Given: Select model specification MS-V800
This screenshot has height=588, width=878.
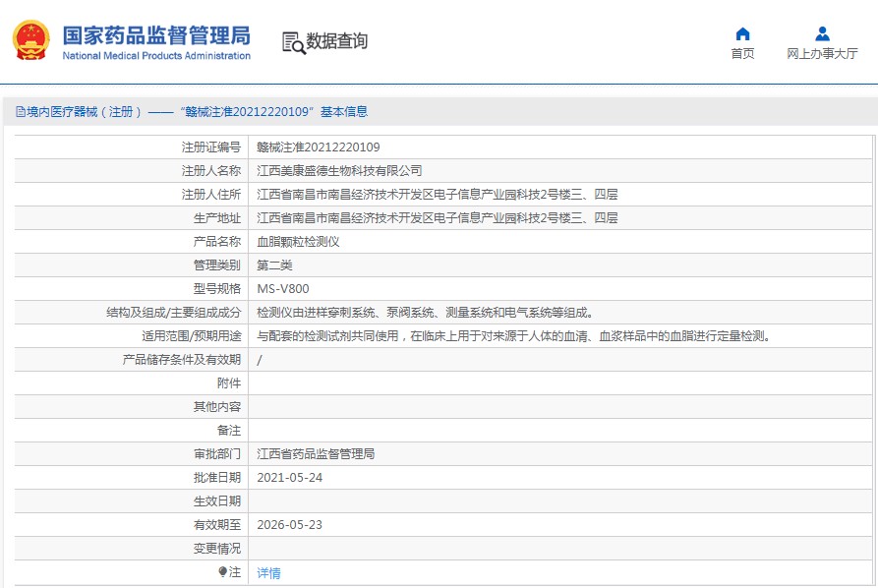Looking at the screenshot, I should 283,289.
